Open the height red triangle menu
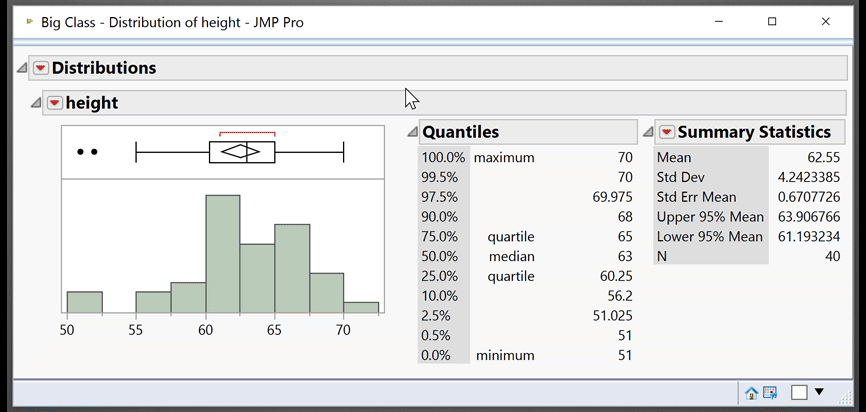Screen dimensions: 866x412 pos(54,103)
